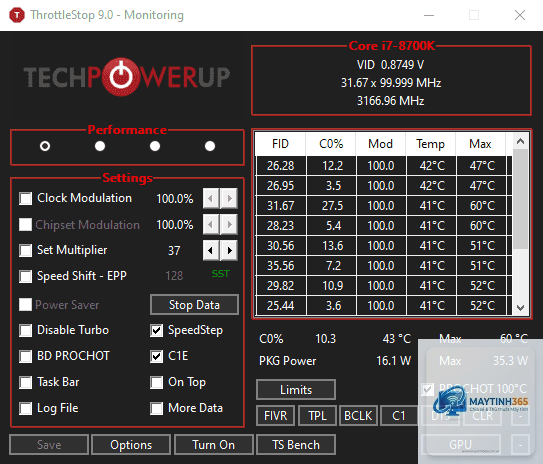Click the table scrollbar up arrow
This screenshot has height=464, width=543.
(x=520, y=141)
